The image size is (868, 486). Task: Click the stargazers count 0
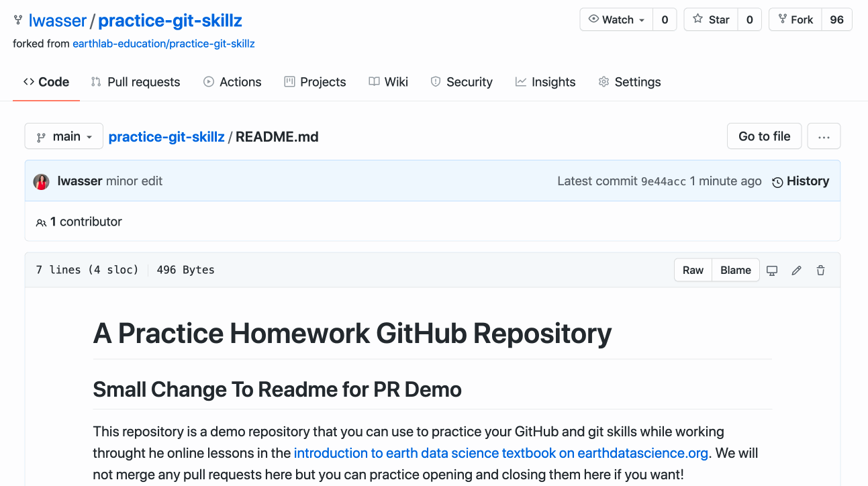click(x=749, y=19)
